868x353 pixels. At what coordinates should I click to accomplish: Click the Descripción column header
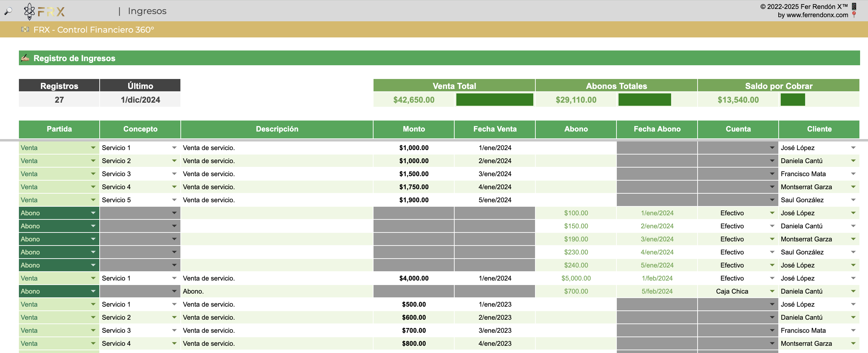point(277,129)
